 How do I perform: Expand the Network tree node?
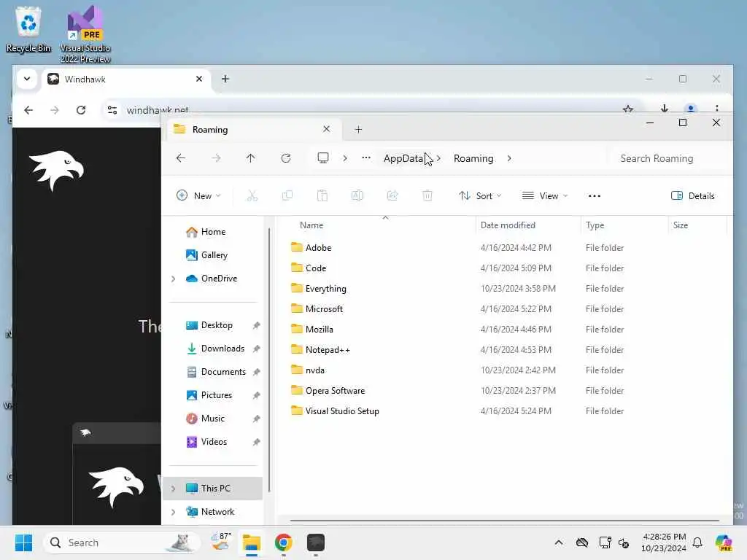point(174,512)
